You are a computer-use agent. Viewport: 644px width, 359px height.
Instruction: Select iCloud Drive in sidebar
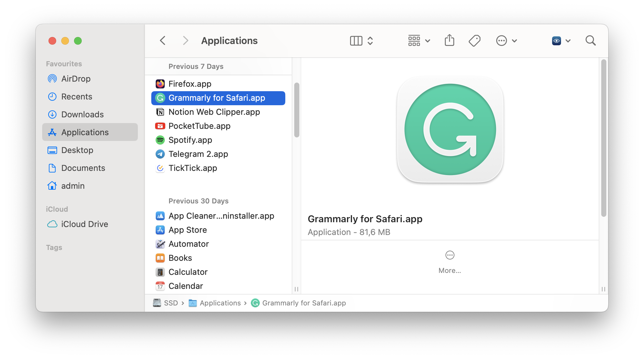84,224
